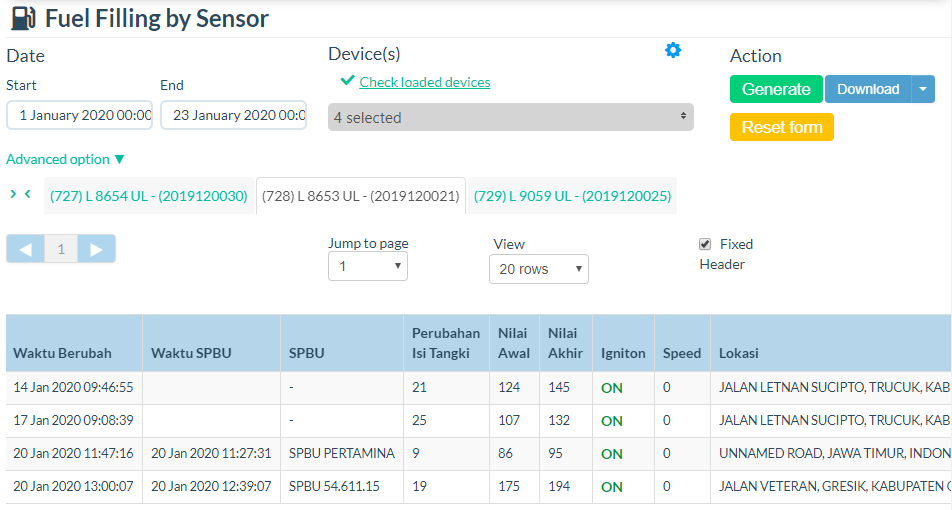Open device settings gear icon

(x=673, y=50)
